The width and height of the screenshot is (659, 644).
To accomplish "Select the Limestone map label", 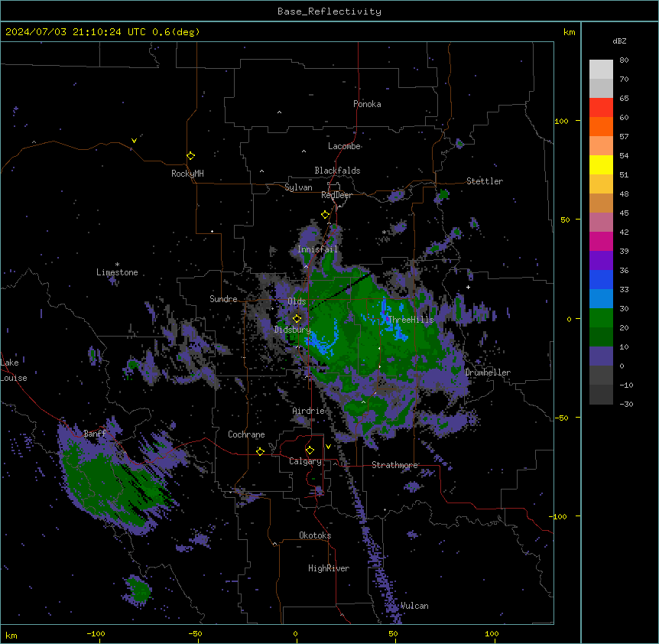I will (x=117, y=272).
